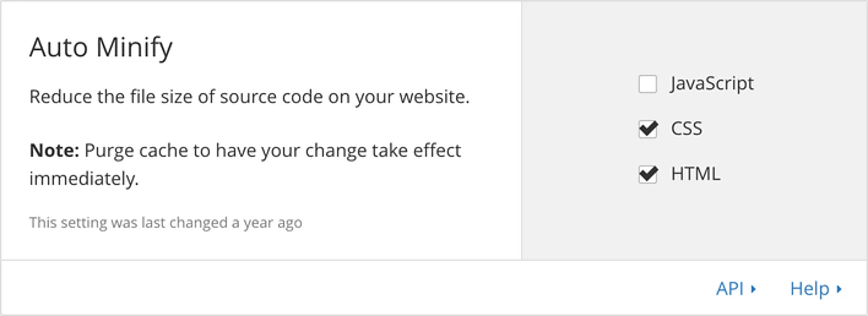Open the Help link
The image size is (868, 316).
click(x=810, y=289)
